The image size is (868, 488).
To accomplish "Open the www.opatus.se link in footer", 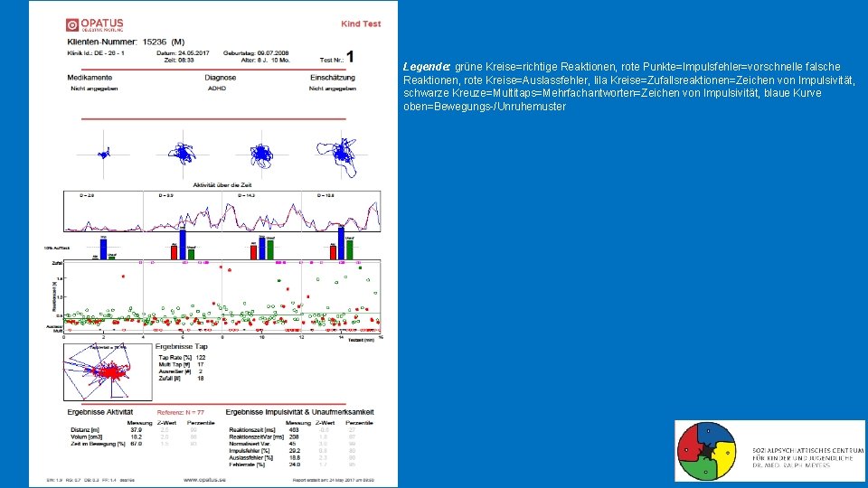I will click(204, 480).
